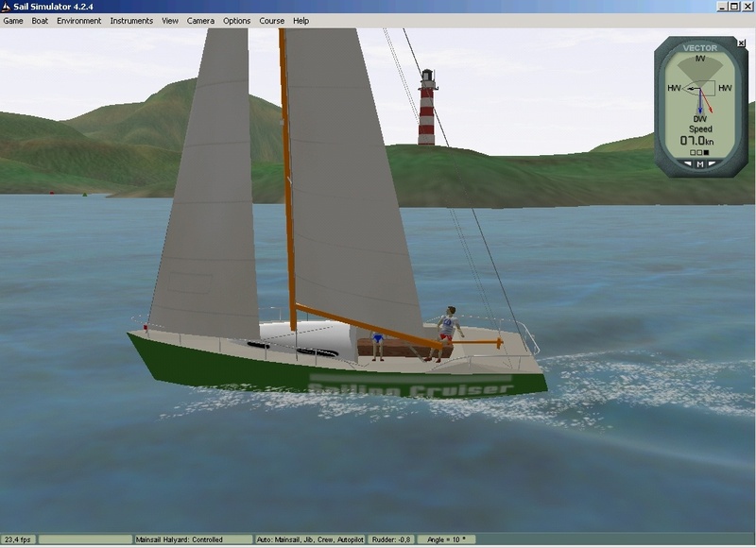Open the Boat menu
Image resolution: width=756 pixels, height=548 pixels.
tap(41, 21)
